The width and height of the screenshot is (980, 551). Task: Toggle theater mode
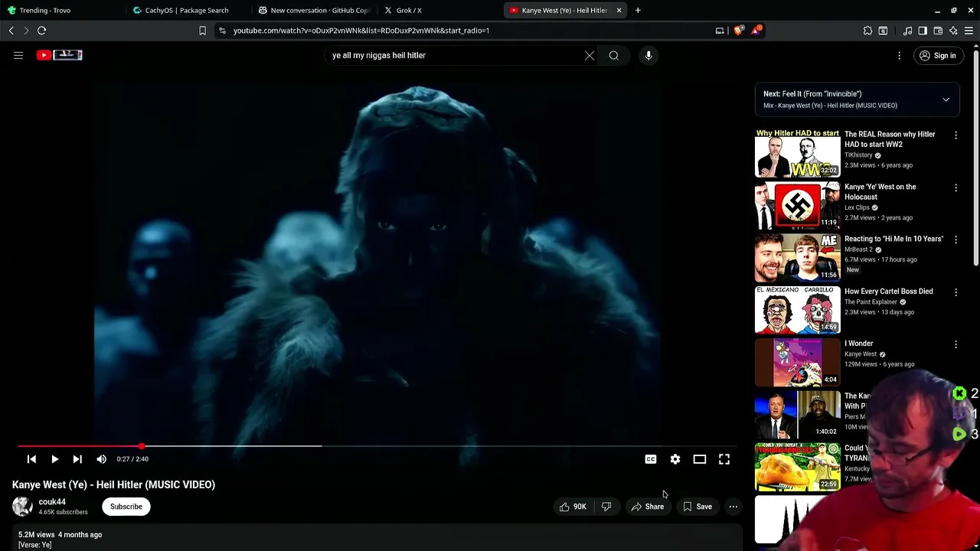tap(700, 459)
